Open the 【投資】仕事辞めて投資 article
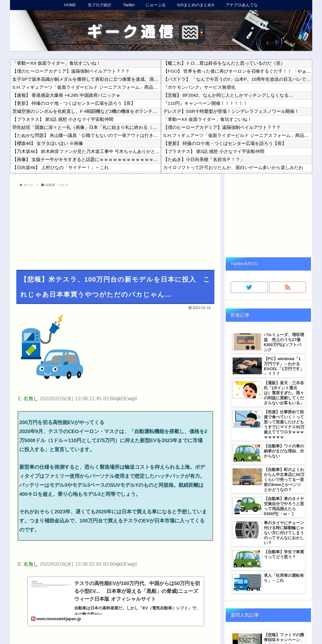The image size is (322, 644). pos(268,424)
